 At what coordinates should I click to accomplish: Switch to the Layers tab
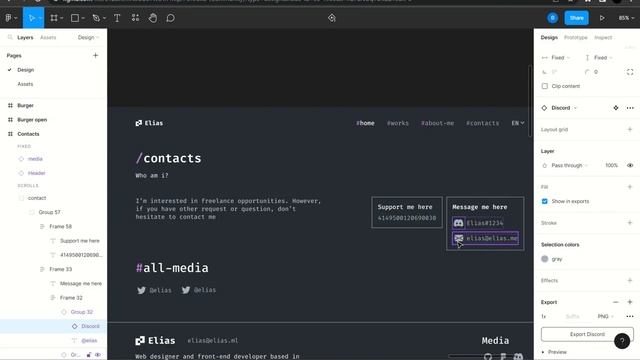(x=25, y=37)
